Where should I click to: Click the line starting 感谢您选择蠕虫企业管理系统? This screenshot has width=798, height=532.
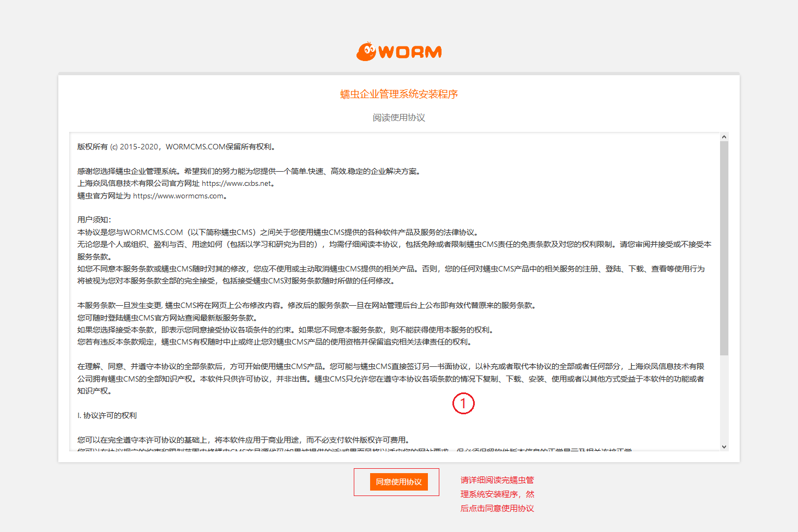tap(250, 172)
